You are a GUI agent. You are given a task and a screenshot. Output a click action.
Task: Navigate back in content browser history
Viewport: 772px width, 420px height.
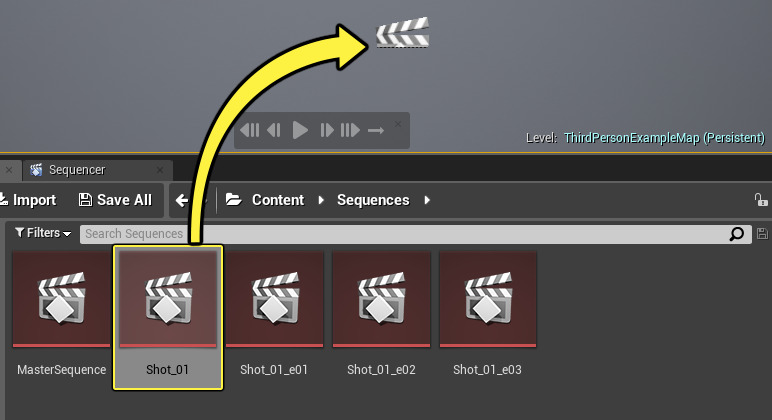pos(182,200)
